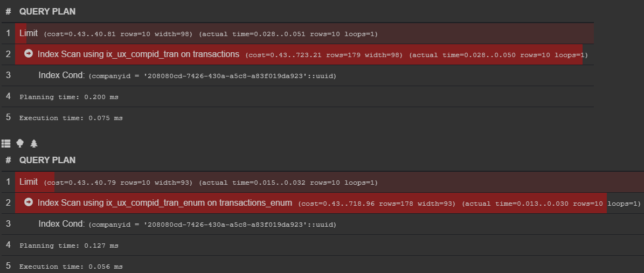Screen dimensions: 644x273
Task: Switch to the table list view icon
Action: (6, 143)
